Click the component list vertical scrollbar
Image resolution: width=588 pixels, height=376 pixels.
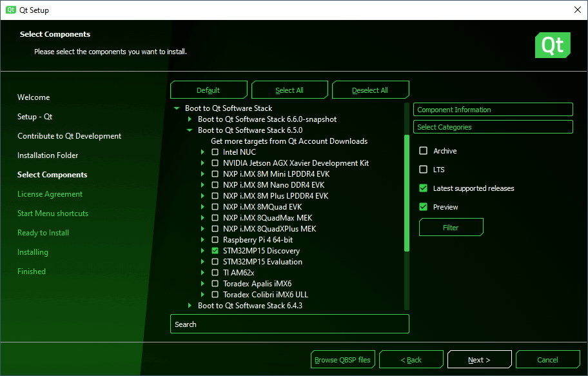(406, 193)
